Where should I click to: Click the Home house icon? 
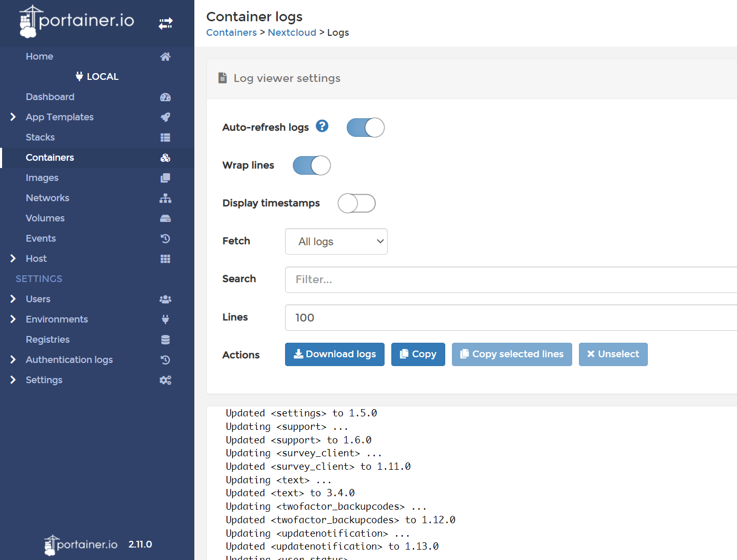[x=165, y=57]
